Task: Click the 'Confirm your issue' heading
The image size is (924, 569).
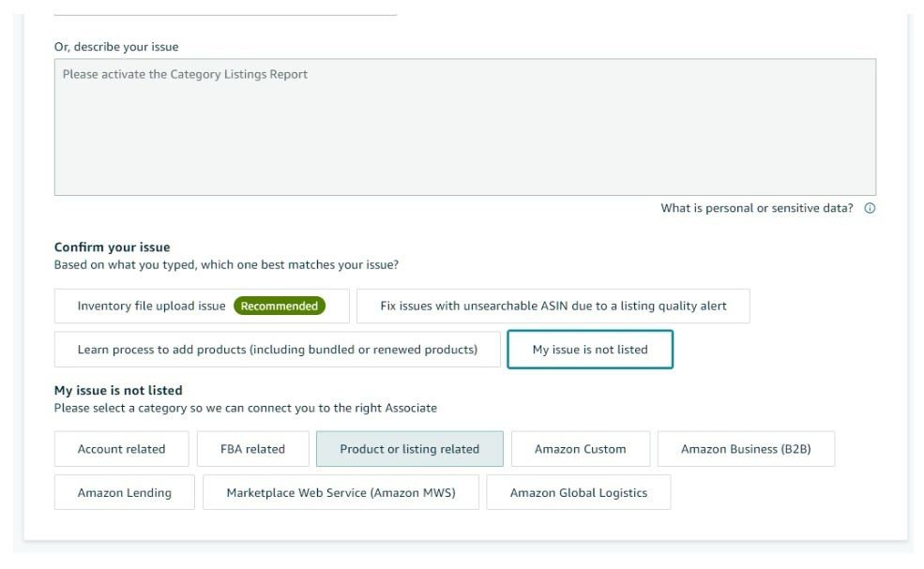Action: 112,247
